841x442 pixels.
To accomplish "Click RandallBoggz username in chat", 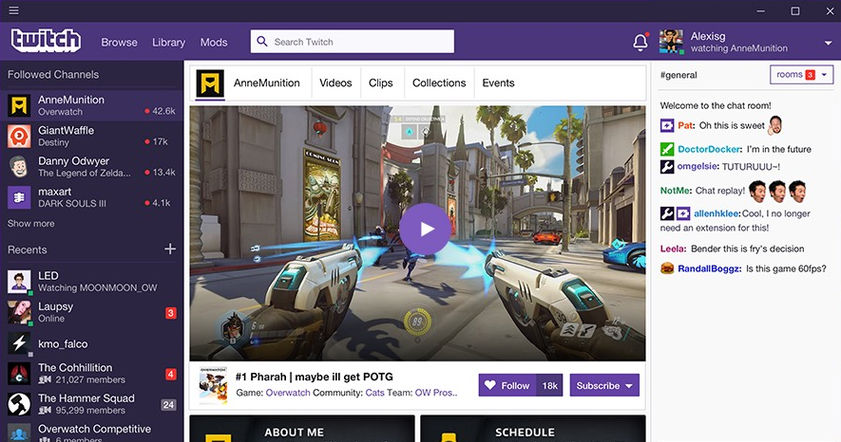I will [709, 268].
